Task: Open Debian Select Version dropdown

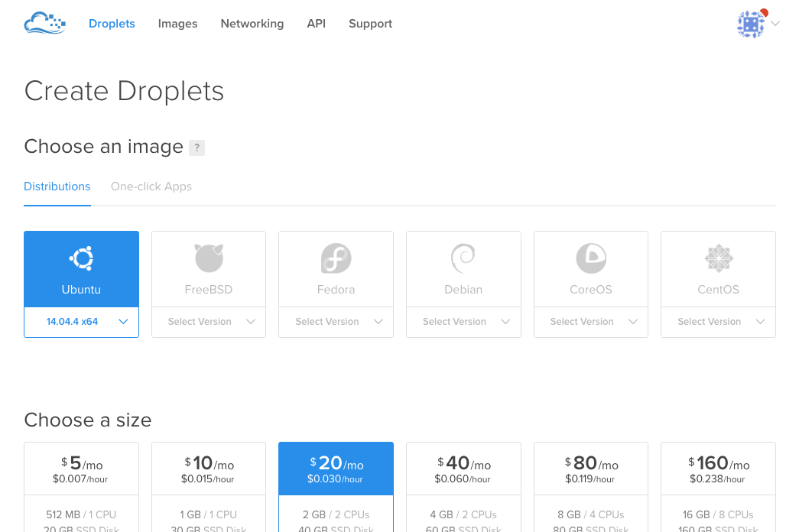Action: pyautogui.click(x=463, y=322)
